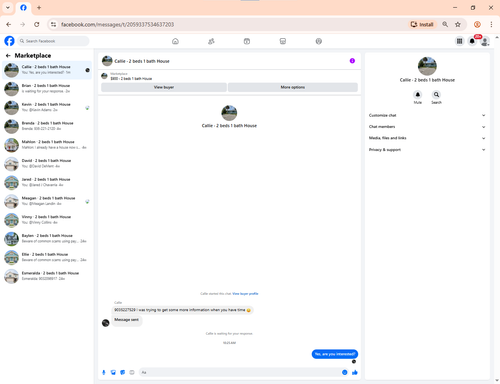This screenshot has height=384, width=500.
Task: Open Kevin conversation in the list
Action: click(47, 107)
